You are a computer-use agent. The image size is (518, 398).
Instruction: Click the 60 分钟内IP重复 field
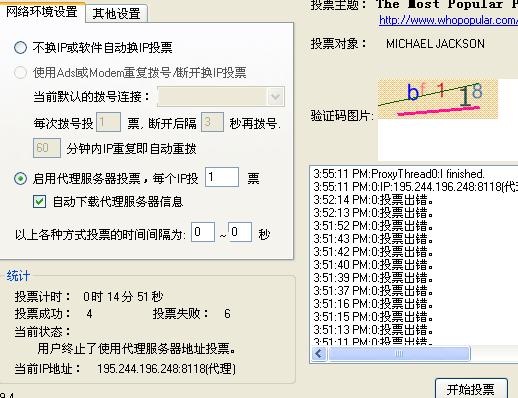point(47,148)
